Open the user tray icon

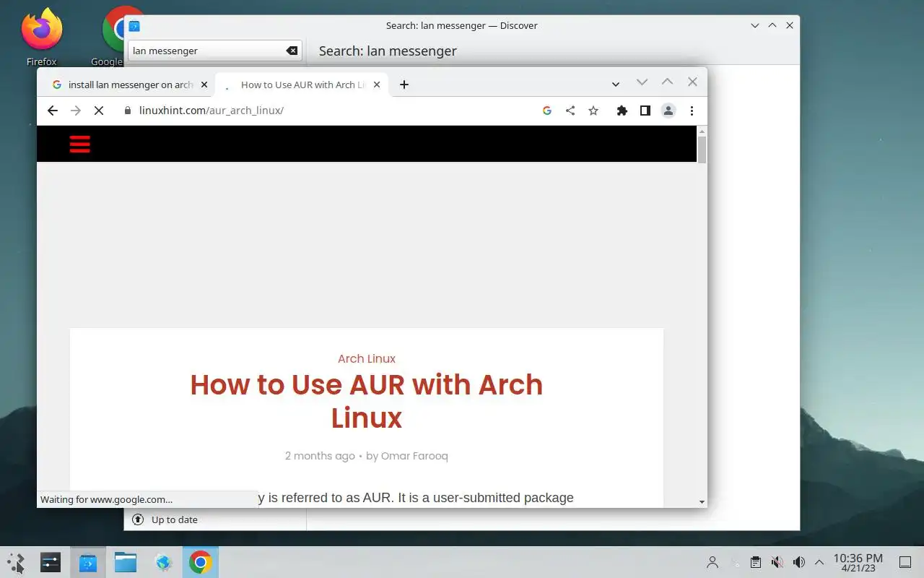[x=712, y=562]
